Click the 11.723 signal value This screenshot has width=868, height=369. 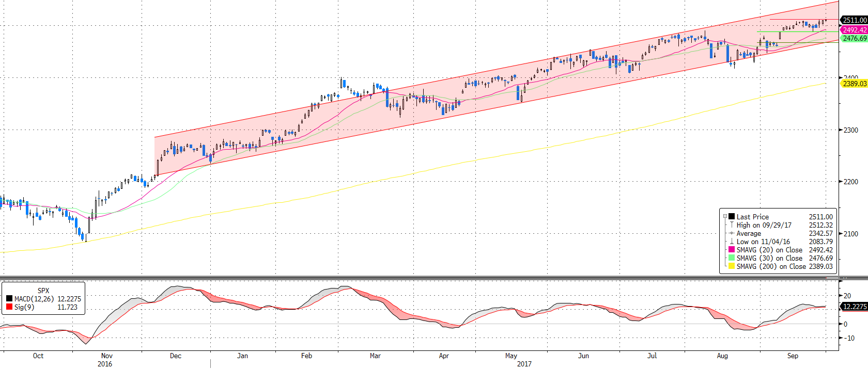click(x=67, y=307)
